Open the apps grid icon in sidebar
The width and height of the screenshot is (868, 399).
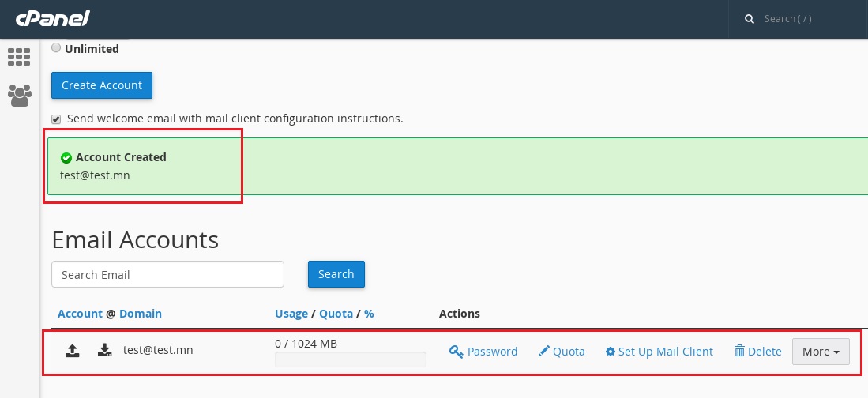(19, 56)
